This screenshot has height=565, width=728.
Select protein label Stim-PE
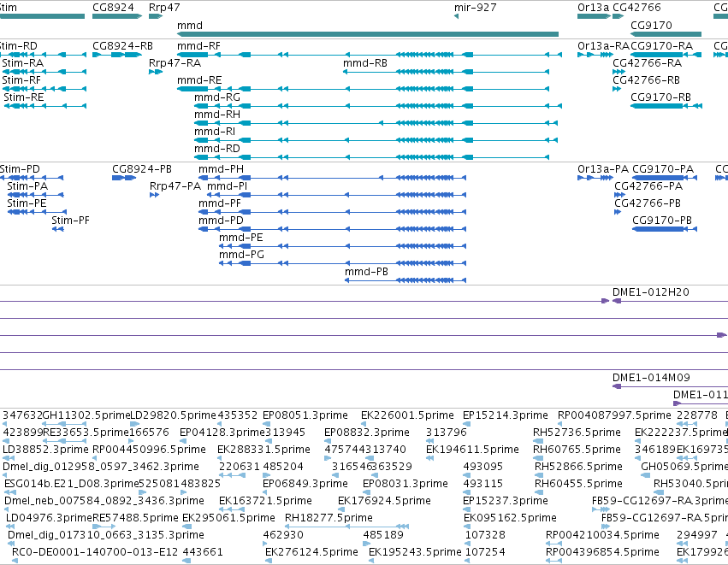27,203
